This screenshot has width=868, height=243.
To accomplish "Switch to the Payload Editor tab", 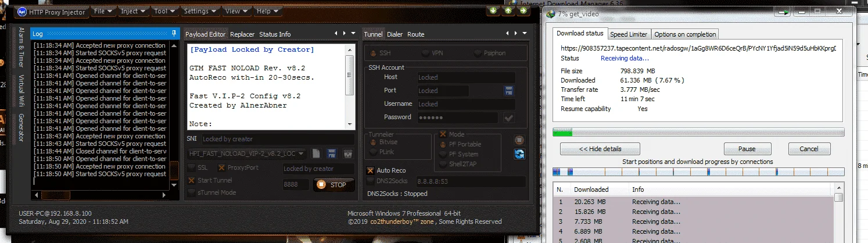I will (x=205, y=34).
